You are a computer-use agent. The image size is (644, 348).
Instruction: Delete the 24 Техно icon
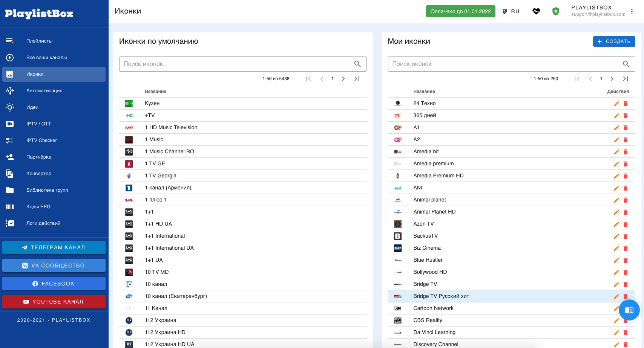tap(626, 104)
